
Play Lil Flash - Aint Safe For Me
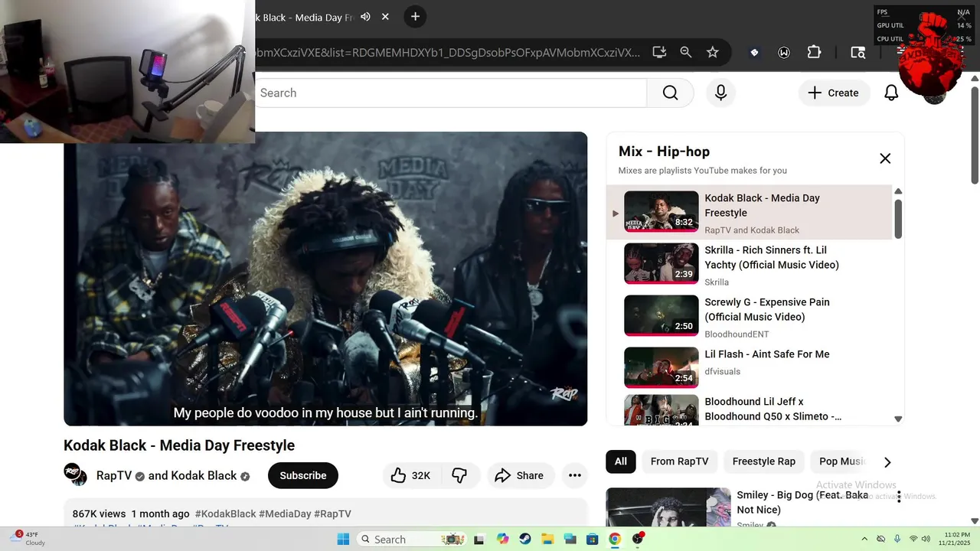[x=750, y=367]
